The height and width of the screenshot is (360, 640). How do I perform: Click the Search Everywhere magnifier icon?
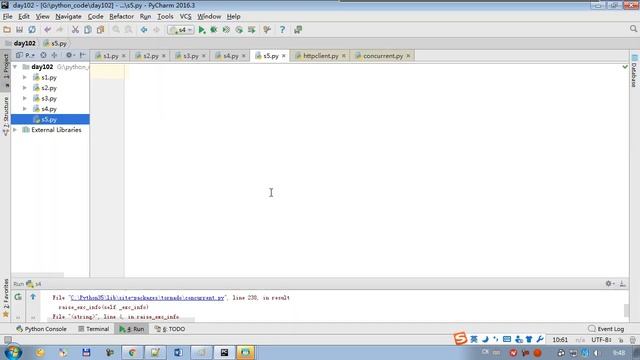[x=633, y=29]
